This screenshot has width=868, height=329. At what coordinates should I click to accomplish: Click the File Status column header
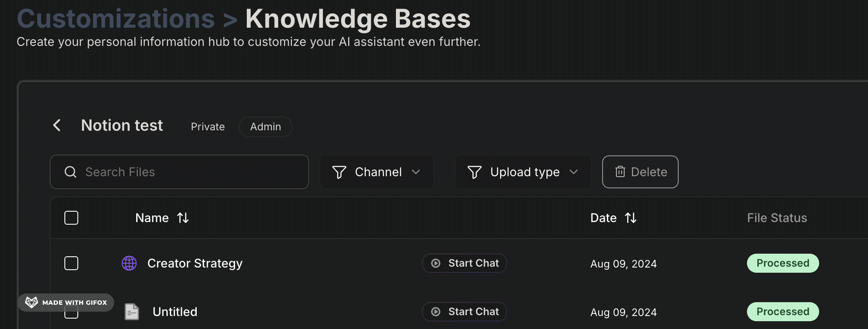[x=777, y=218]
